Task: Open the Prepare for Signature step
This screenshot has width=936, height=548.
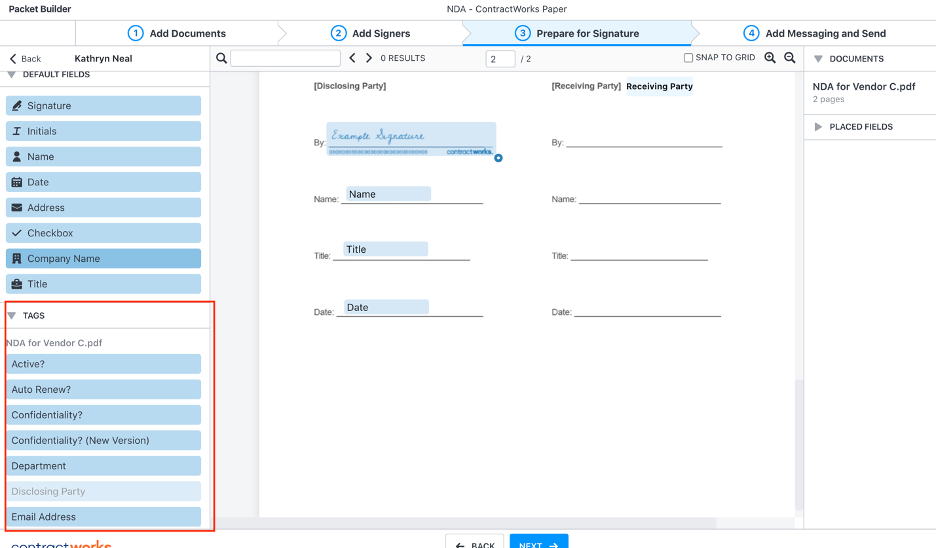Action: [577, 33]
